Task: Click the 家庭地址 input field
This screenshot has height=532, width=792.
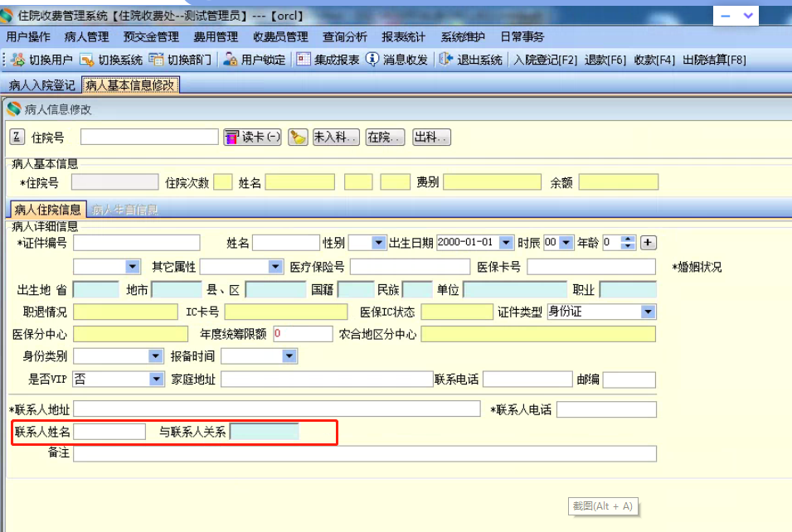Action: pyautogui.click(x=327, y=379)
